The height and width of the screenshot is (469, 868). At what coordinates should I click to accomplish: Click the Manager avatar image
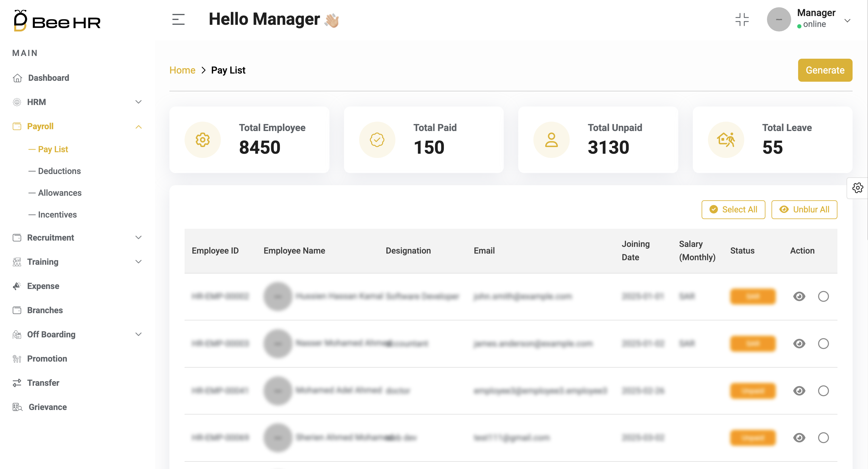[779, 20]
